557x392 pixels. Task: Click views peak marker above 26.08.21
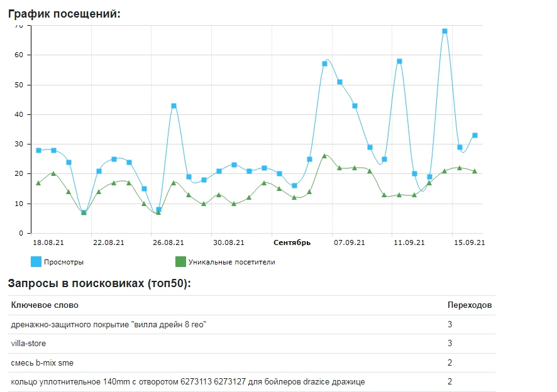(174, 106)
